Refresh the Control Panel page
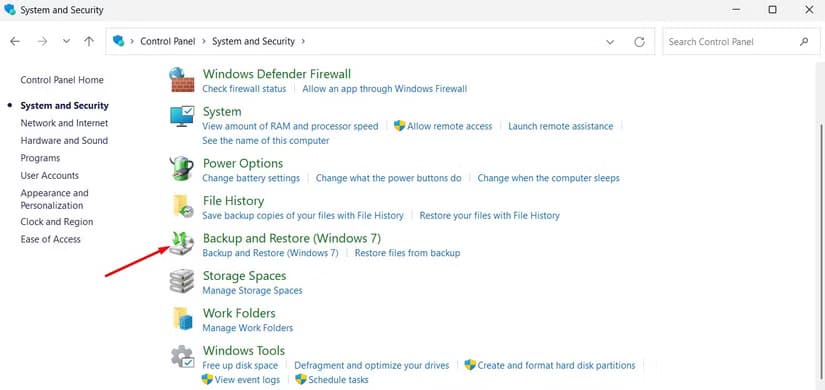Screen dimensions: 825x390 (x=639, y=42)
